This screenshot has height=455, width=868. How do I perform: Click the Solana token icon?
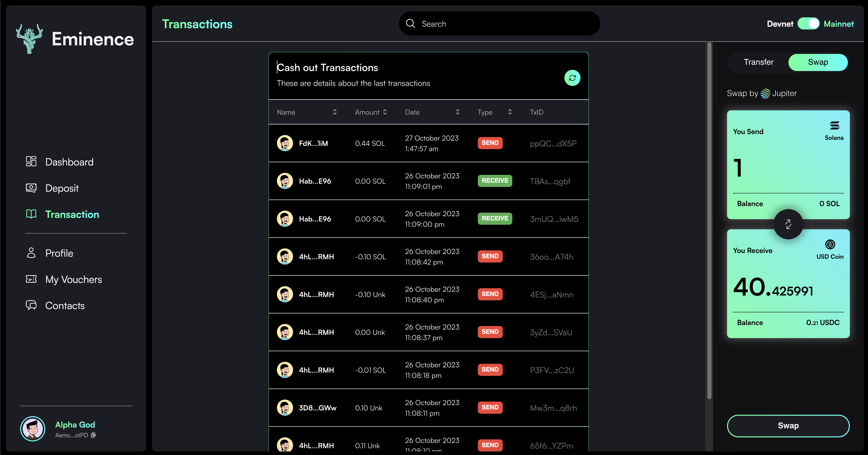point(834,126)
